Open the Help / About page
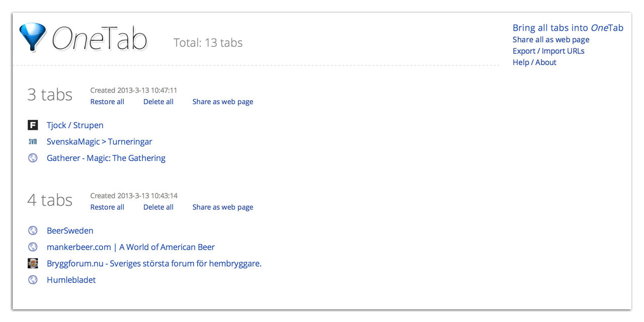The width and height of the screenshot is (644, 322). pos(534,62)
